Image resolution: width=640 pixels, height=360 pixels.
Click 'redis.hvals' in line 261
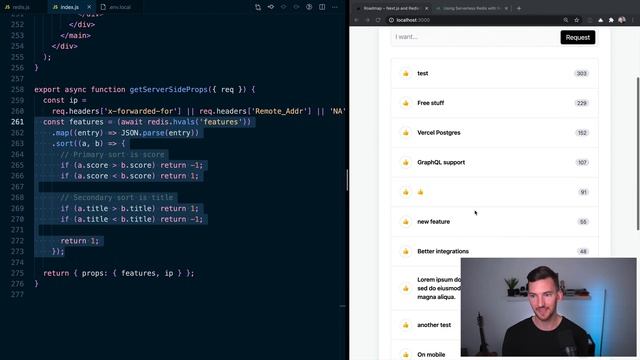[x=171, y=122]
